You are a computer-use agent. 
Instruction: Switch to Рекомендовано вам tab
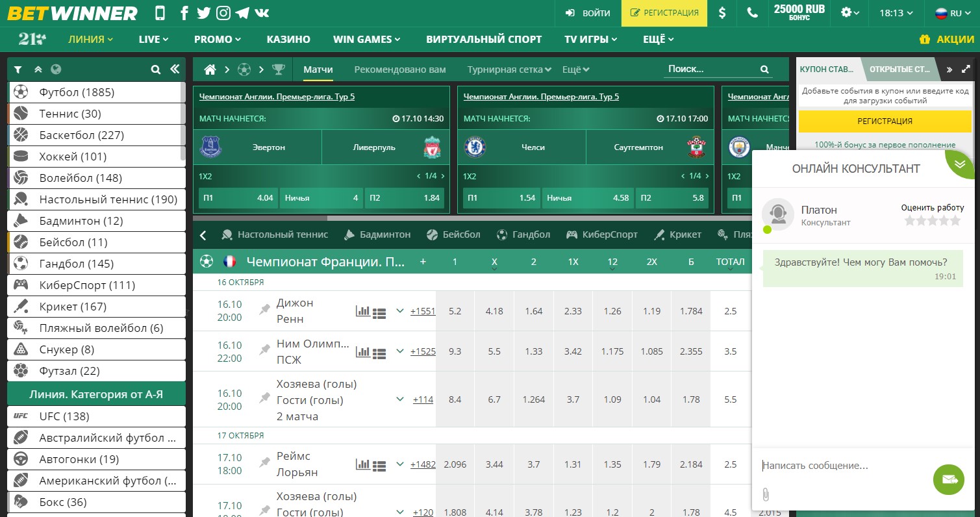[400, 69]
